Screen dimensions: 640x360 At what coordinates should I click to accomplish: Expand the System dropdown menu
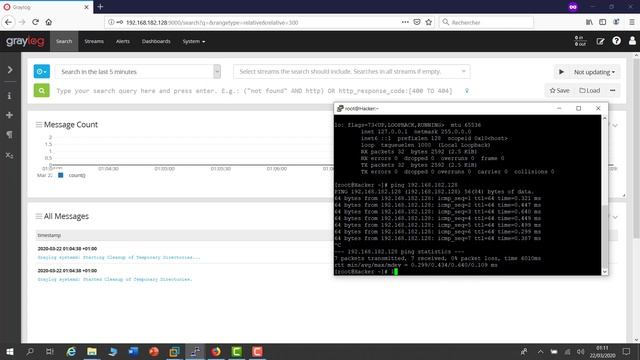(193, 41)
